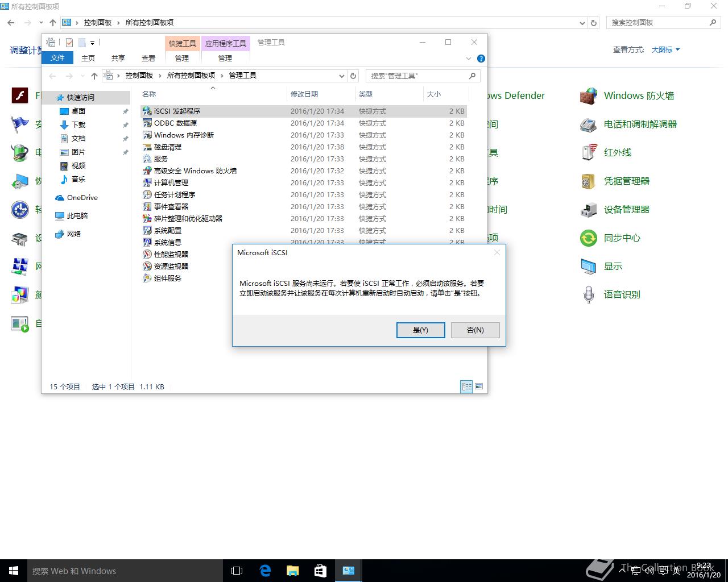Click 搜索控制面板 search field
The height and width of the screenshot is (582, 728).
663,23
